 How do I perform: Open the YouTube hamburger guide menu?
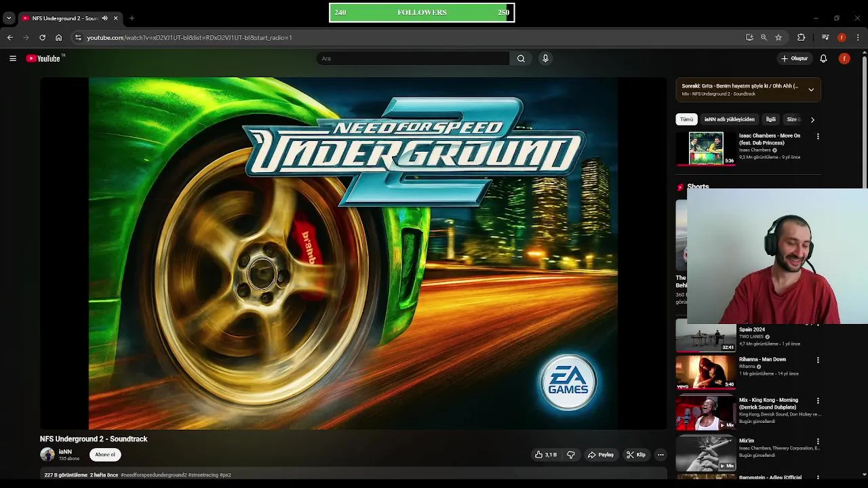click(x=13, y=58)
